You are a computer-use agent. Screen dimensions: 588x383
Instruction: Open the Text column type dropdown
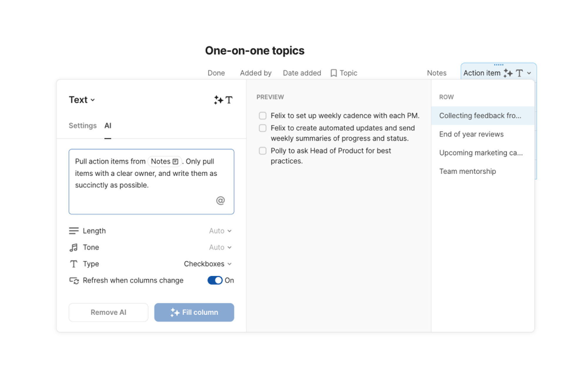[x=82, y=100]
